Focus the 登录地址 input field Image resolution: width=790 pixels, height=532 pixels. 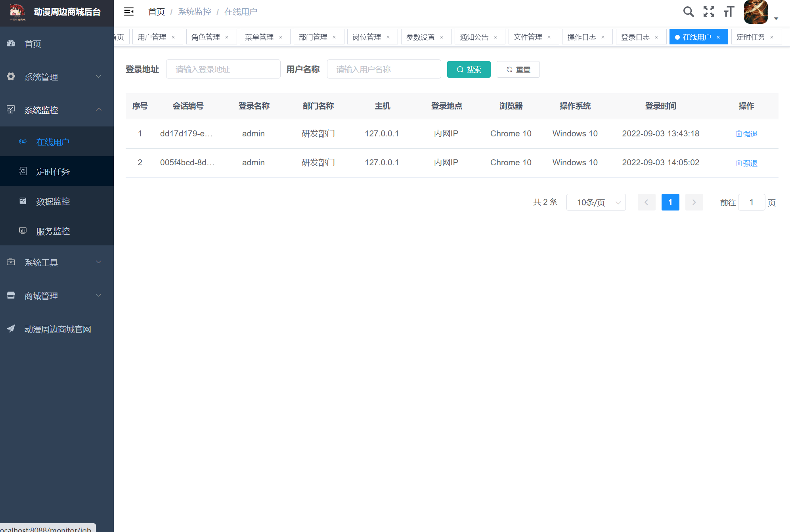(223, 69)
